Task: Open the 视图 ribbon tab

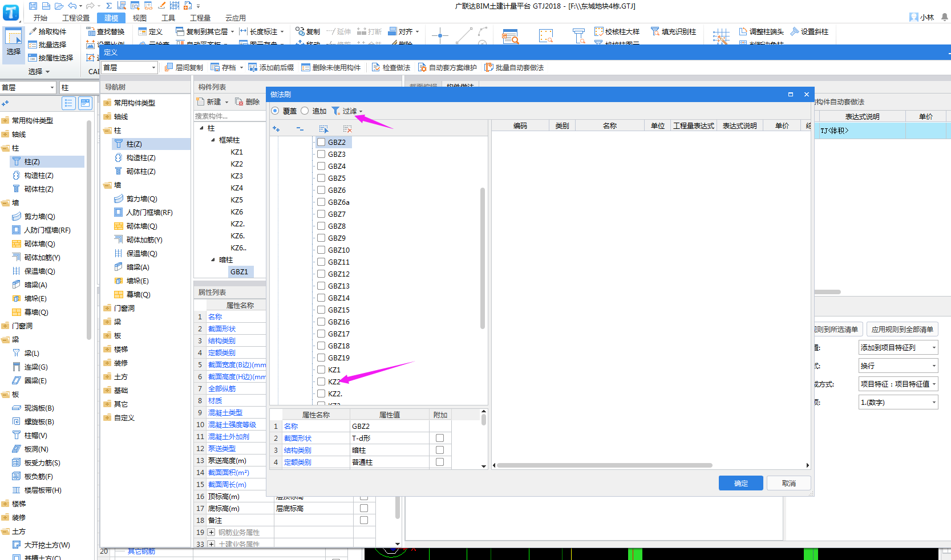Action: 140,18
